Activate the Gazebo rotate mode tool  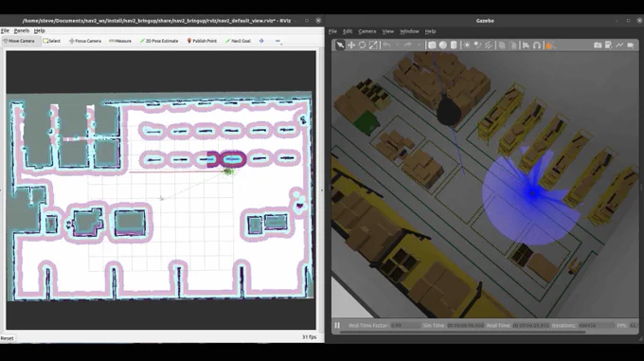coord(362,45)
